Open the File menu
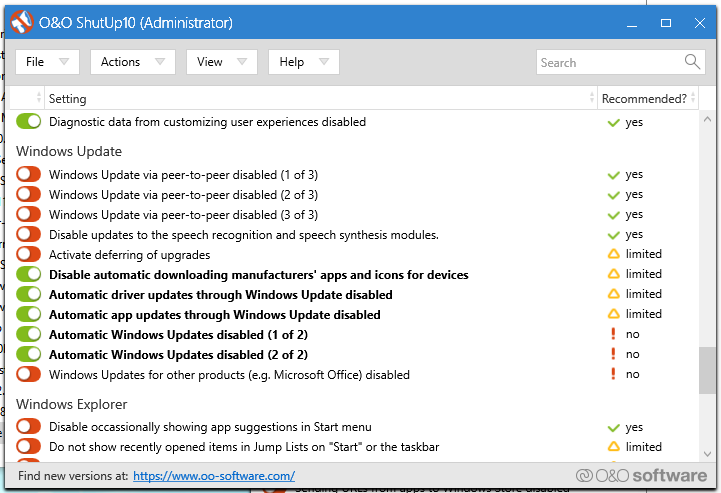Image resolution: width=721 pixels, height=493 pixels. pos(47,62)
